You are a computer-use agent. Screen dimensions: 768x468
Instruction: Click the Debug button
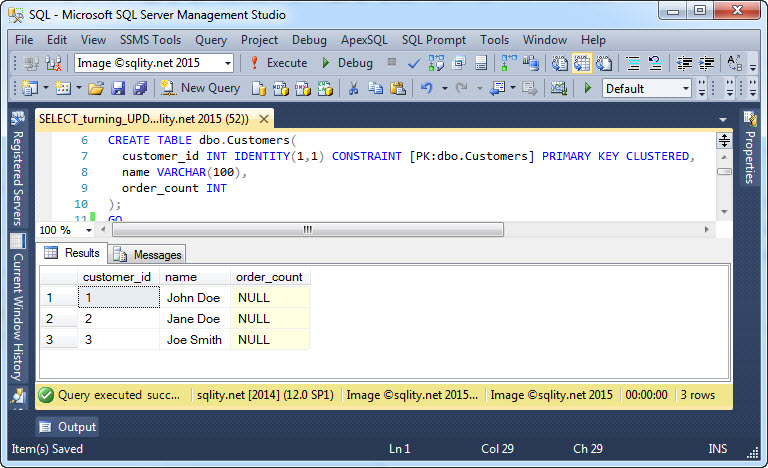[x=347, y=63]
